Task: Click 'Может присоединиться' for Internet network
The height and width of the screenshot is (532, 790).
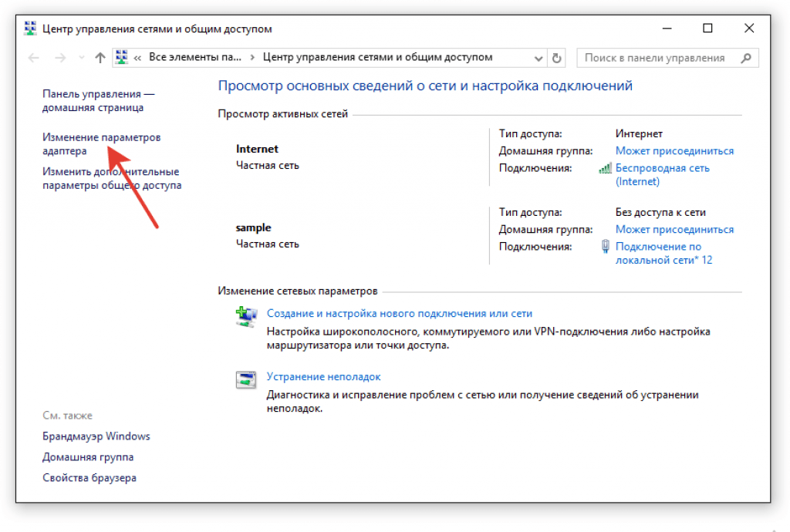Action: point(674,150)
